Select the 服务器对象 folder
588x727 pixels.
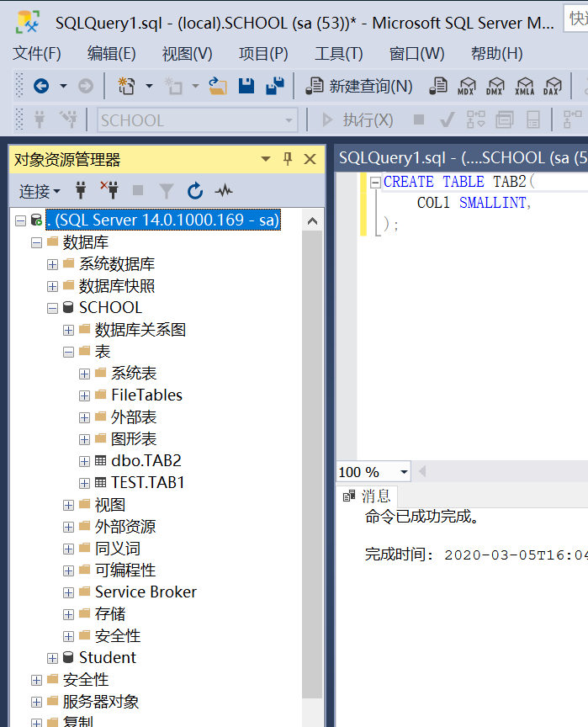(x=101, y=702)
